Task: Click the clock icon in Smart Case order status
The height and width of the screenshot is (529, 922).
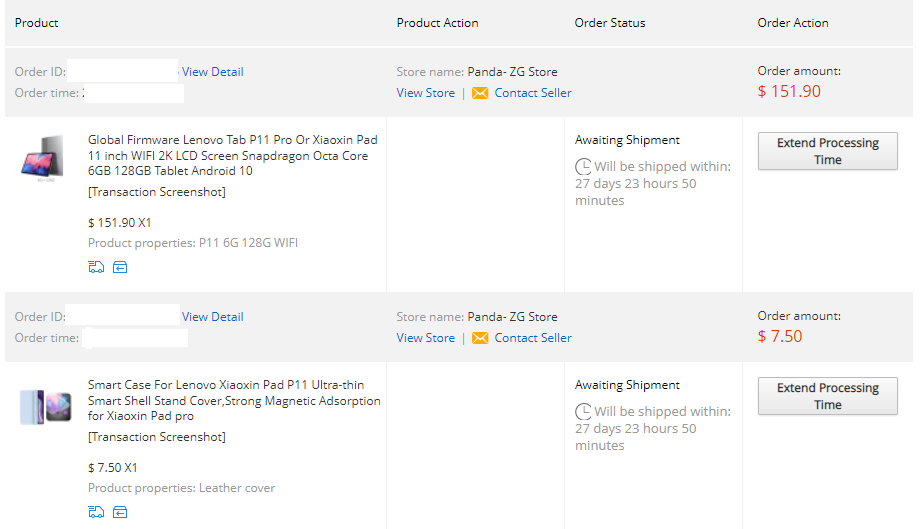Action: [583, 411]
